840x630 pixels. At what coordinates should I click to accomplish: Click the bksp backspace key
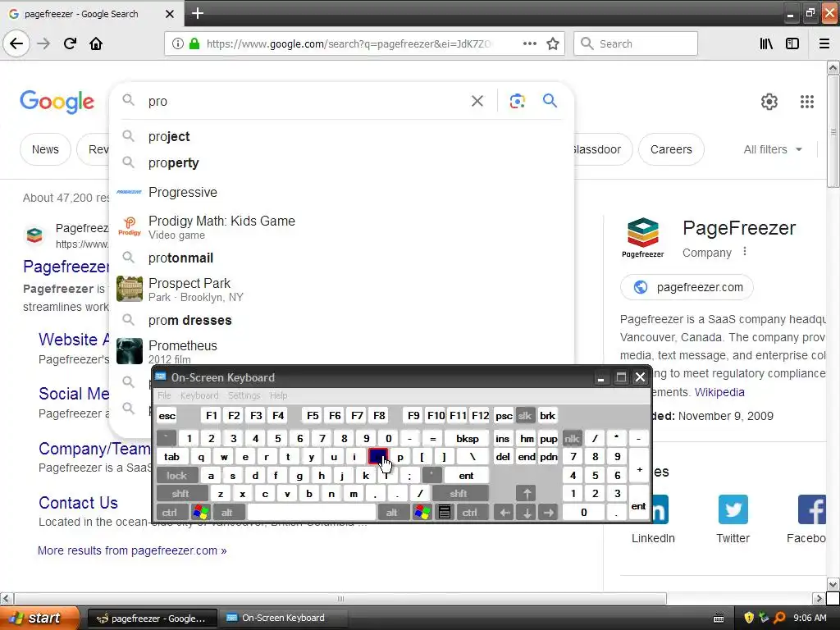467,439
